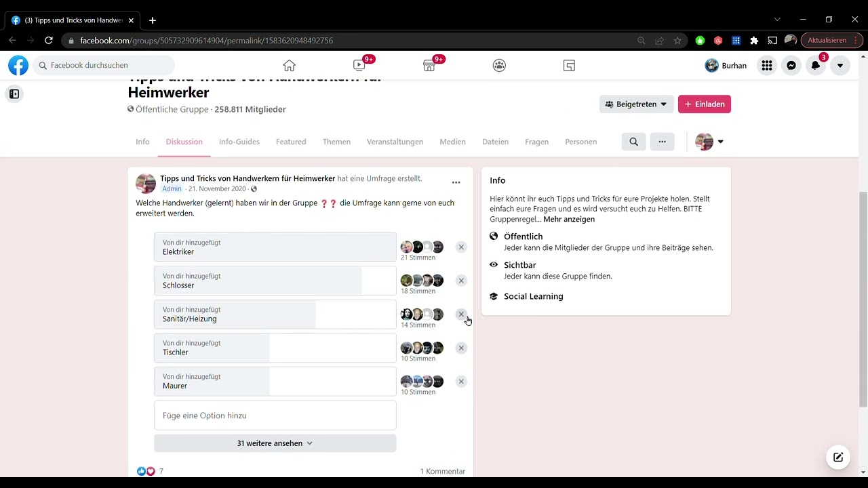Remove the Elektriker poll option
Screen dimensions: 868x488
tap(461, 247)
